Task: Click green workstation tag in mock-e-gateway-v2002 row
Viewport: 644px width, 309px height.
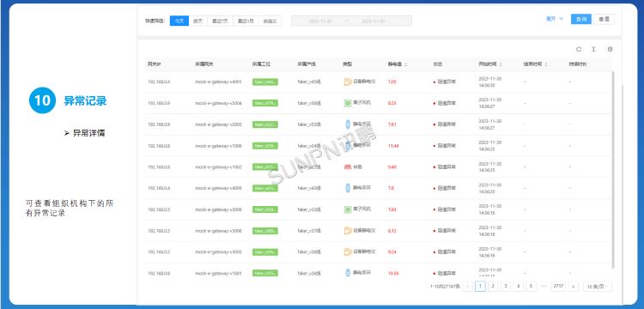Action: point(265,124)
